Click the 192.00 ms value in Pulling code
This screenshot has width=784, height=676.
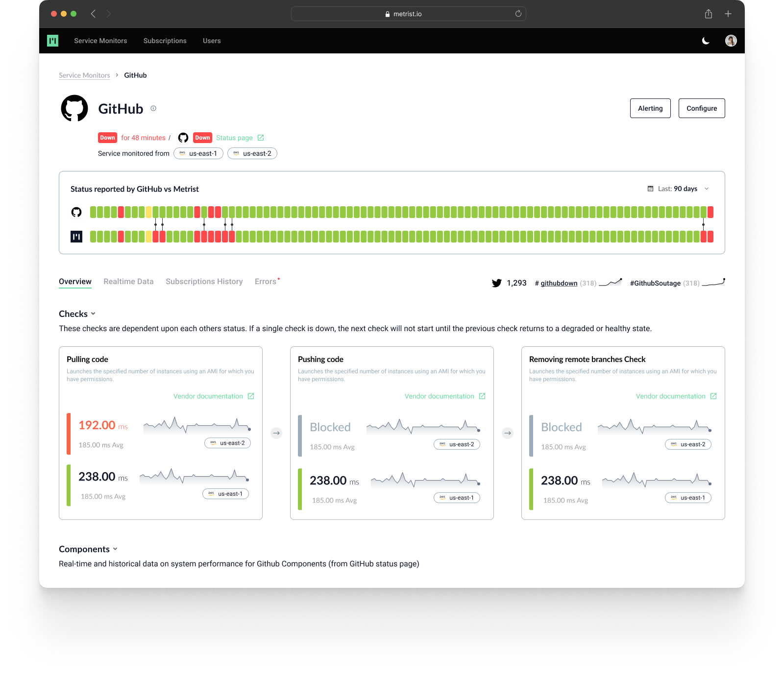tap(103, 425)
